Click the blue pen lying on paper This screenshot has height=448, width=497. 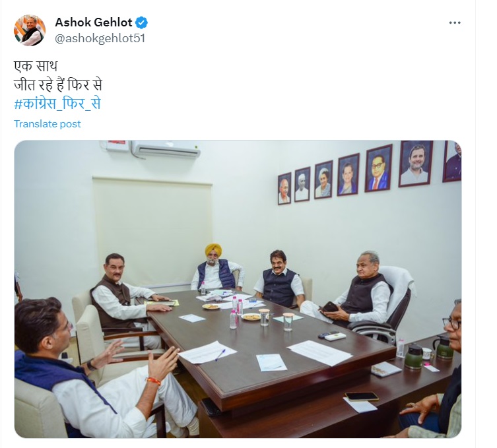point(220,355)
